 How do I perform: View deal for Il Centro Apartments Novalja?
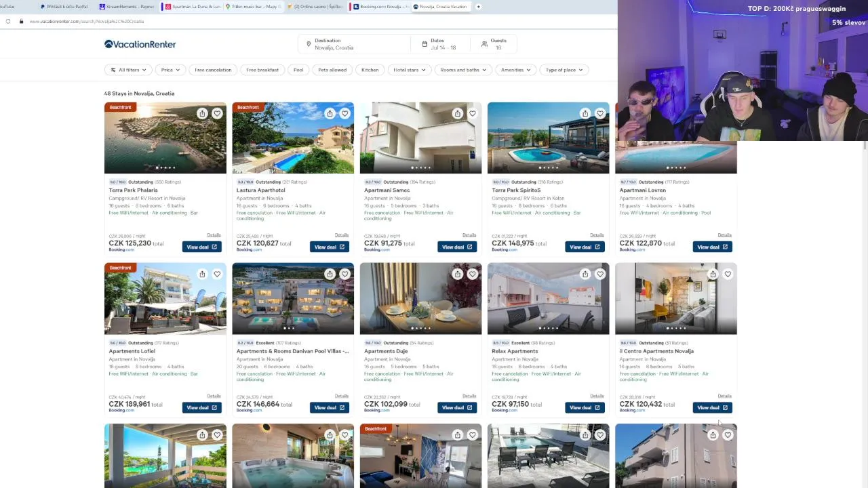712,407
